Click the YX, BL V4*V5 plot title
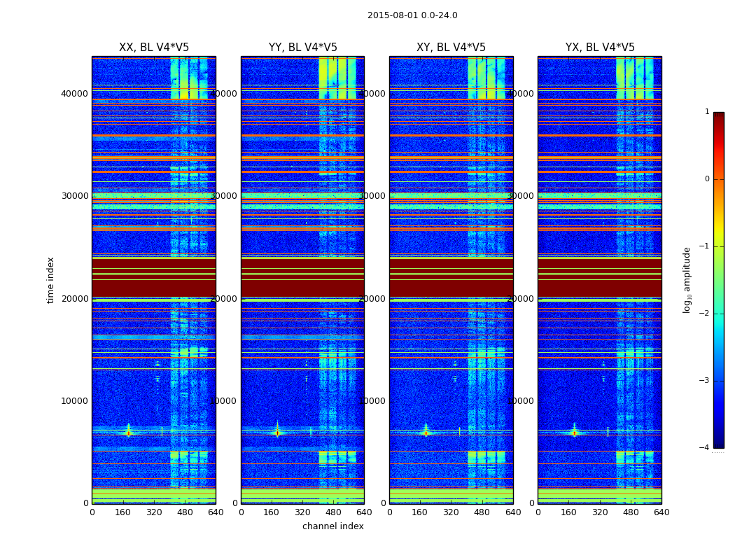The height and width of the screenshot is (560, 735). [600, 48]
